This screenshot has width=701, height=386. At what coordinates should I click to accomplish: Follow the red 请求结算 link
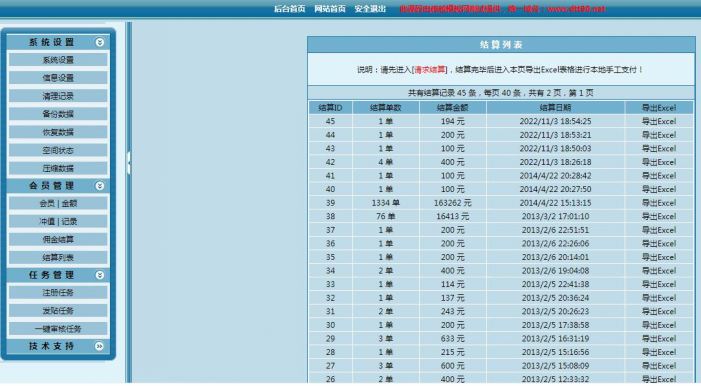[430, 70]
